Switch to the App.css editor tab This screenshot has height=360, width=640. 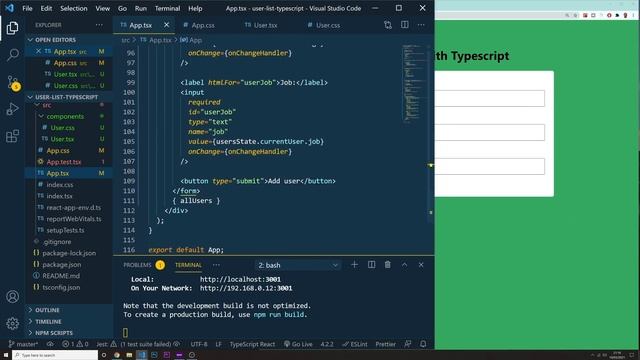pos(203,25)
